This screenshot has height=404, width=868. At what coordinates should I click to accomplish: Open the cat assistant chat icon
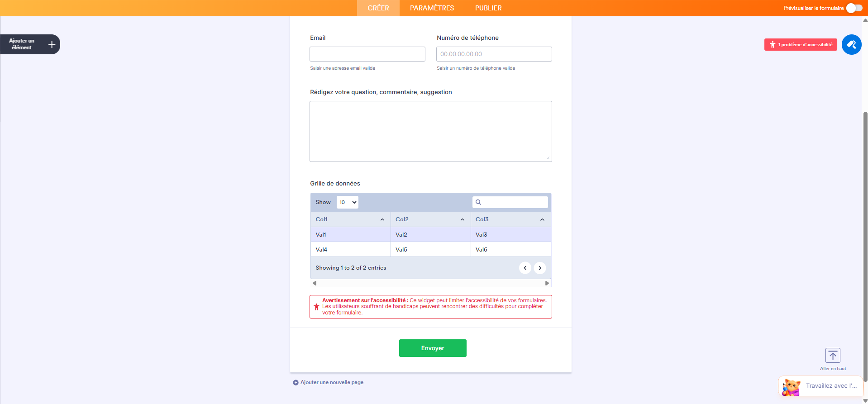[790, 386]
